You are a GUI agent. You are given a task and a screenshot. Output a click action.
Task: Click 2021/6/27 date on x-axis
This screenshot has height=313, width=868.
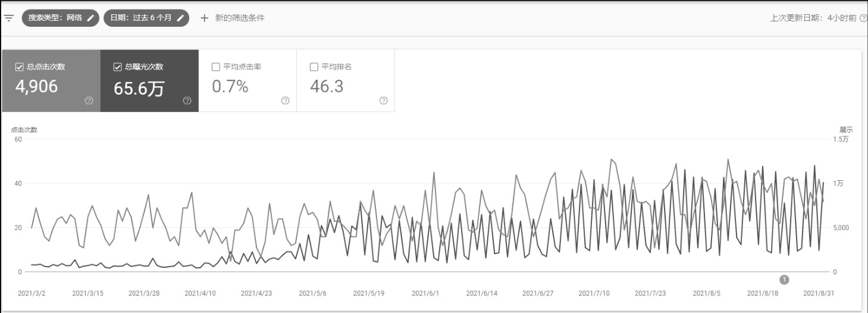click(x=538, y=293)
